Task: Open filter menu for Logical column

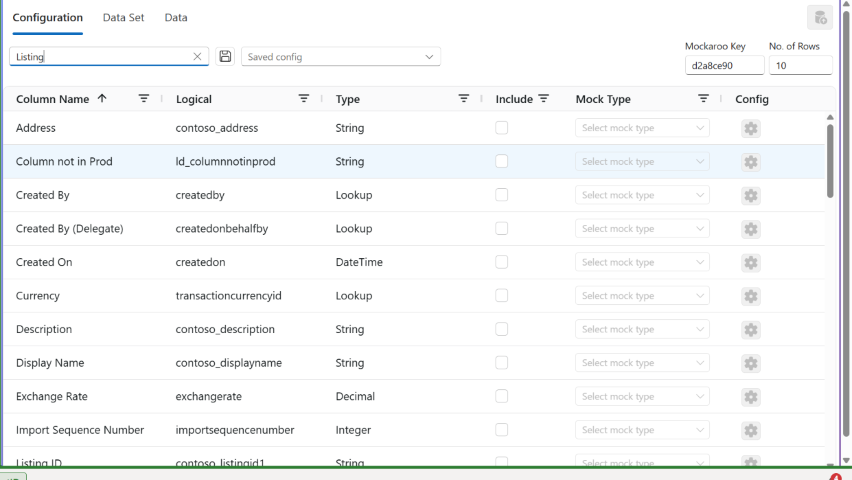Action: click(x=304, y=98)
